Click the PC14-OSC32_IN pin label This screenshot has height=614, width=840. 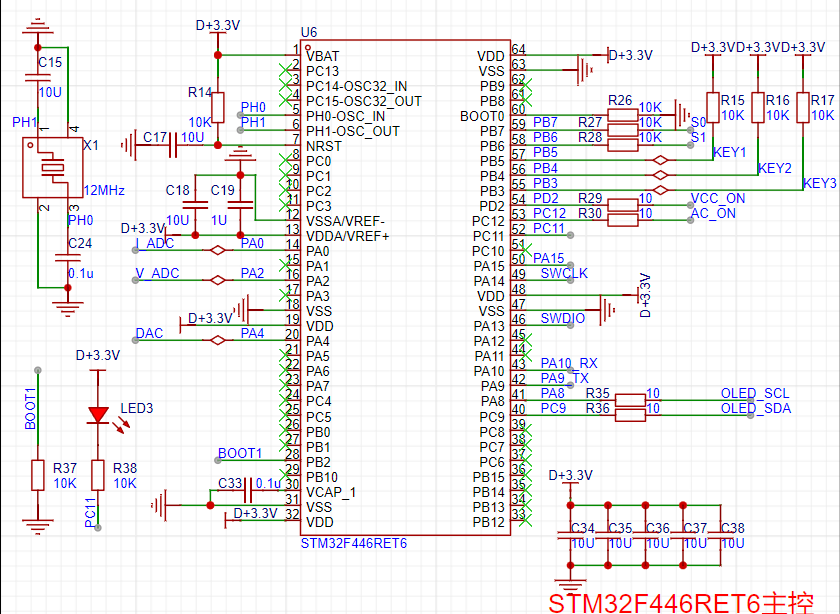coord(356,86)
